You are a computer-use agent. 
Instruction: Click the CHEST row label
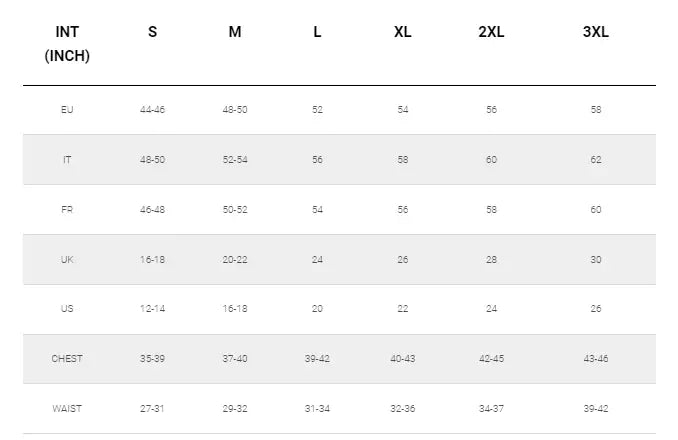point(67,359)
